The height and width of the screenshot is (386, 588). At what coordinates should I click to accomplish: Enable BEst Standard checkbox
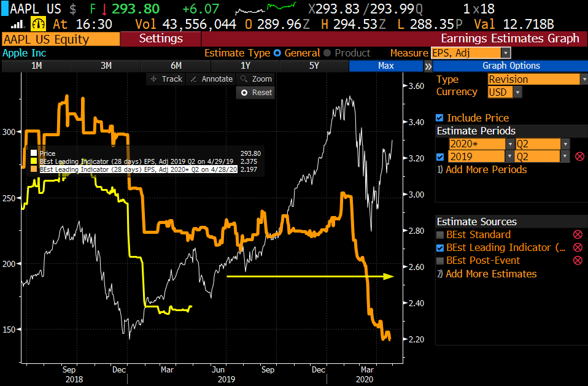[x=440, y=235]
